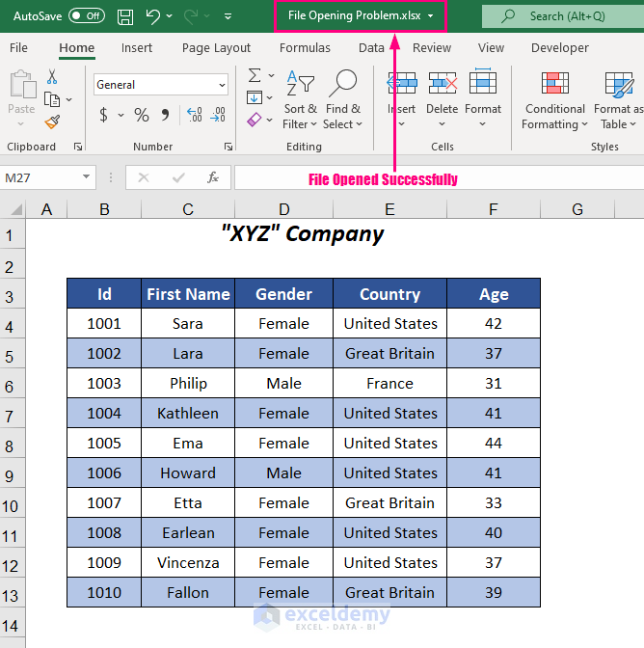644x648 pixels.
Task: Click the Delete cells icon
Action: 442,98
